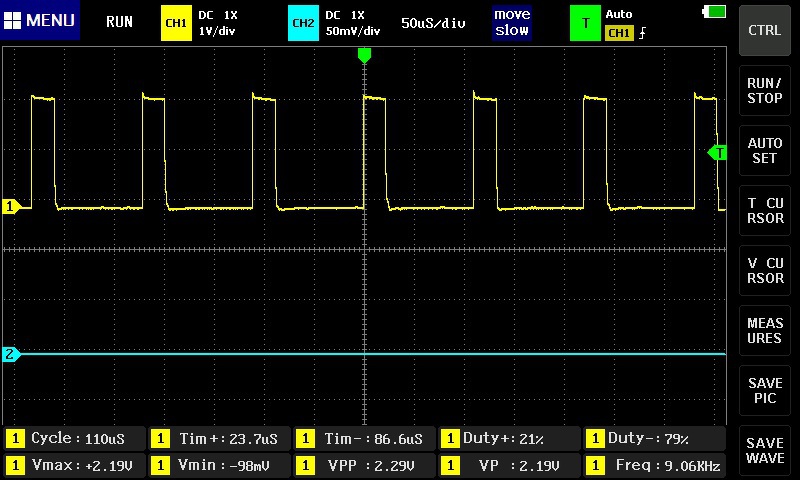Click the channel badge beside Duty-
This screenshot has width=800, height=480.
point(595,438)
